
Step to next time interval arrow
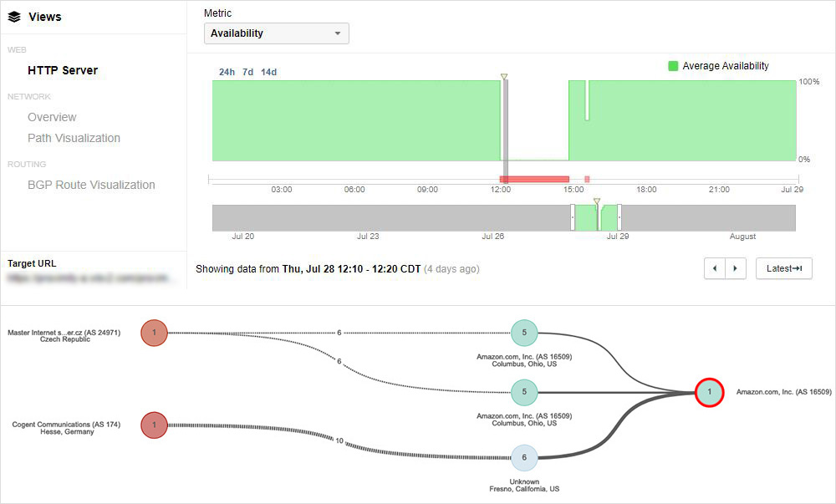735,268
